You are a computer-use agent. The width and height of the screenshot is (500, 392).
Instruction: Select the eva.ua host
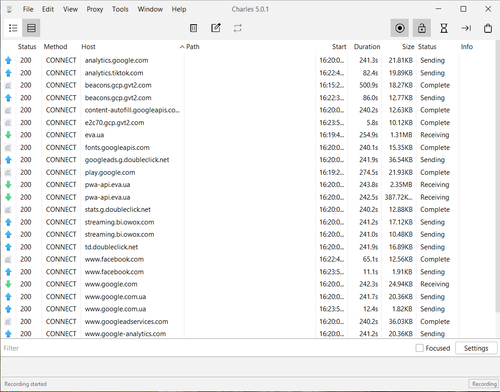click(94, 135)
